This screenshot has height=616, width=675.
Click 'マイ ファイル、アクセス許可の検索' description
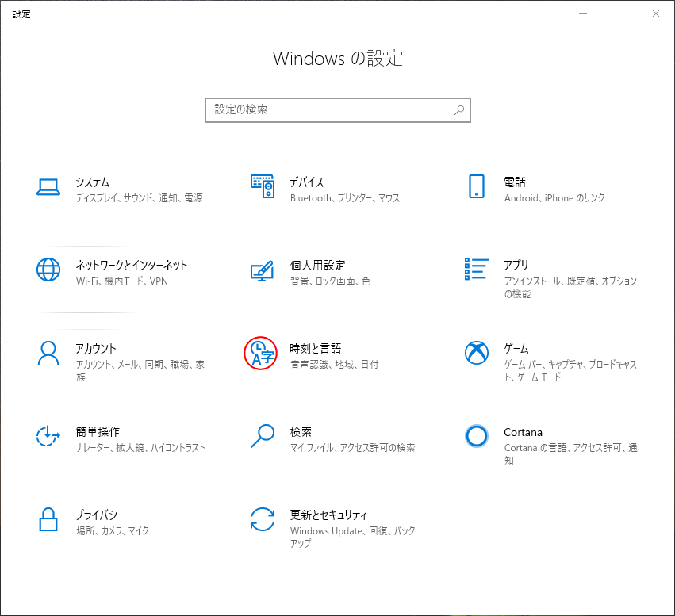(x=352, y=448)
